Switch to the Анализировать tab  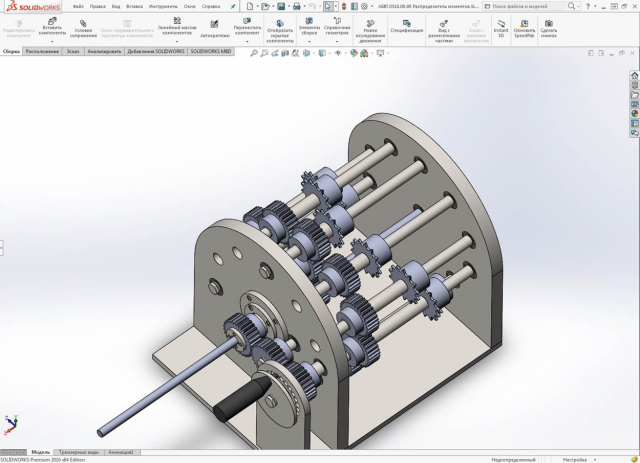(x=104, y=51)
